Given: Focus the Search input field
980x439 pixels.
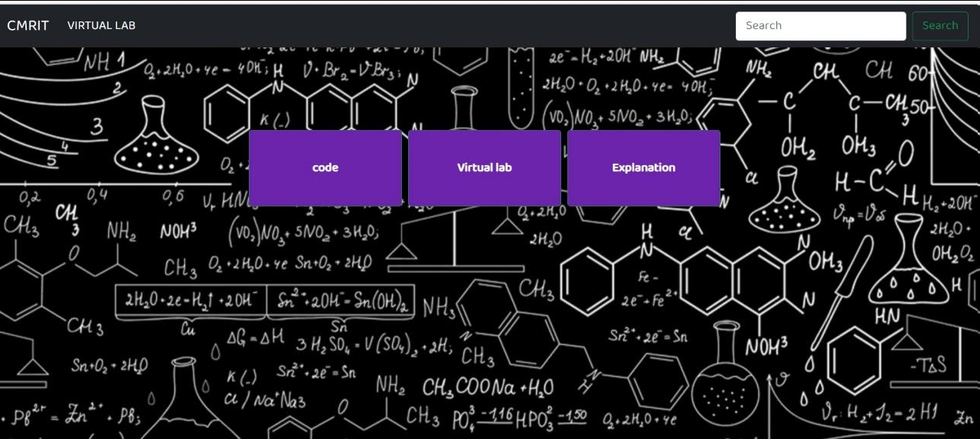Looking at the screenshot, I should 821,26.
